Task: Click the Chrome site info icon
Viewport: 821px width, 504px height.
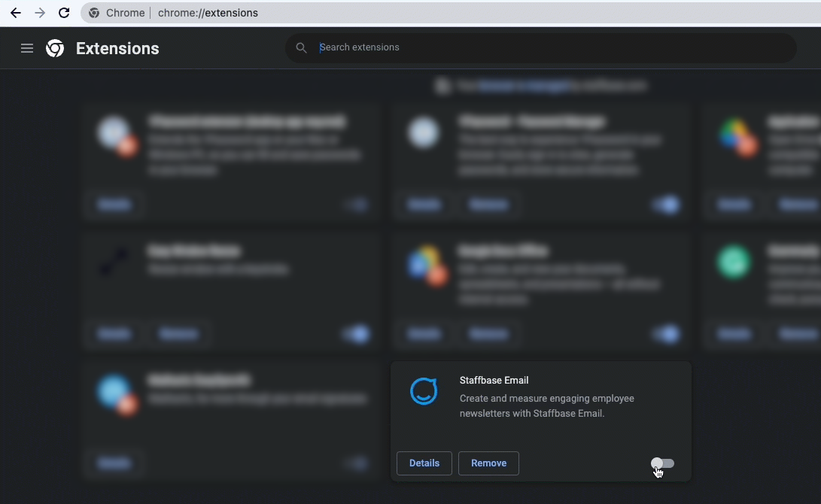Action: click(x=94, y=13)
